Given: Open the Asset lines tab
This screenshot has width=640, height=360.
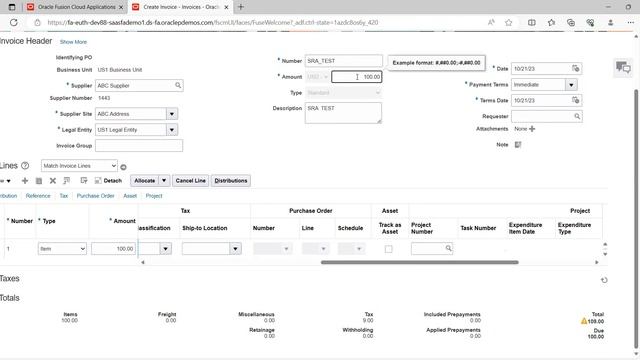Looking at the screenshot, I should pos(130,196).
